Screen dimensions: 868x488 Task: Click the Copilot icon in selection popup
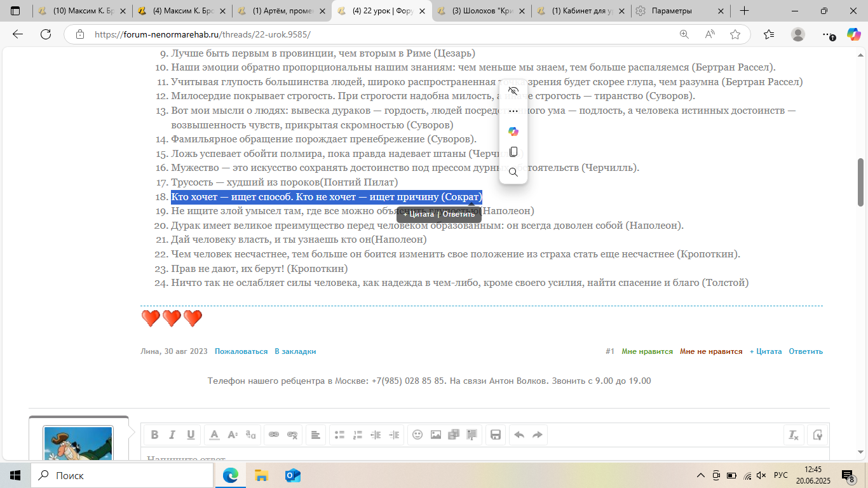pos(513,132)
